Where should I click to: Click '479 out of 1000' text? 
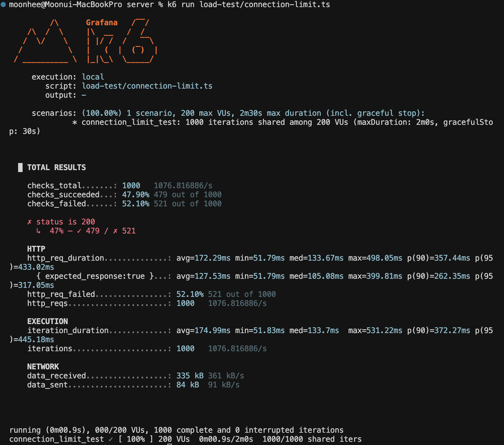(x=188, y=195)
